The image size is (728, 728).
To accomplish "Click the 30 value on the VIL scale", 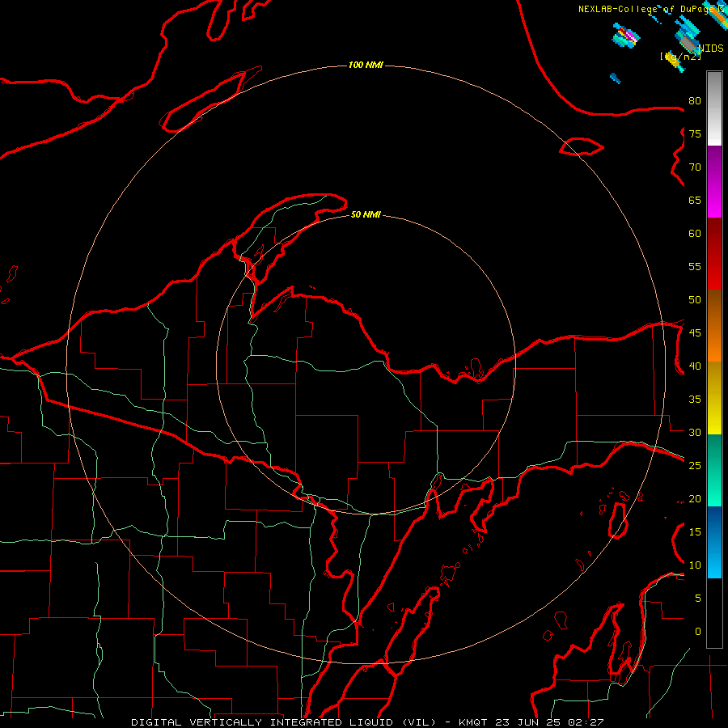I will click(695, 433).
